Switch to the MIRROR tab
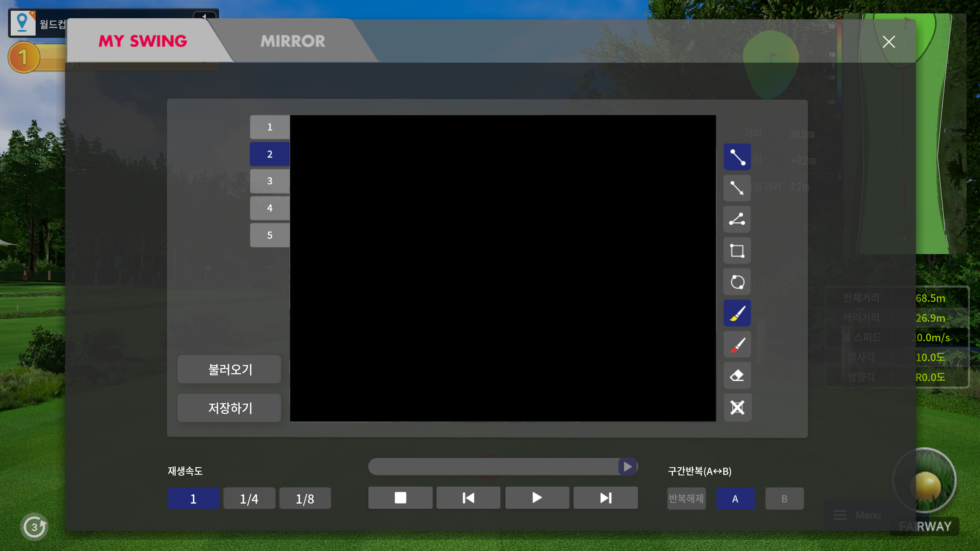The image size is (980, 551). tap(293, 41)
